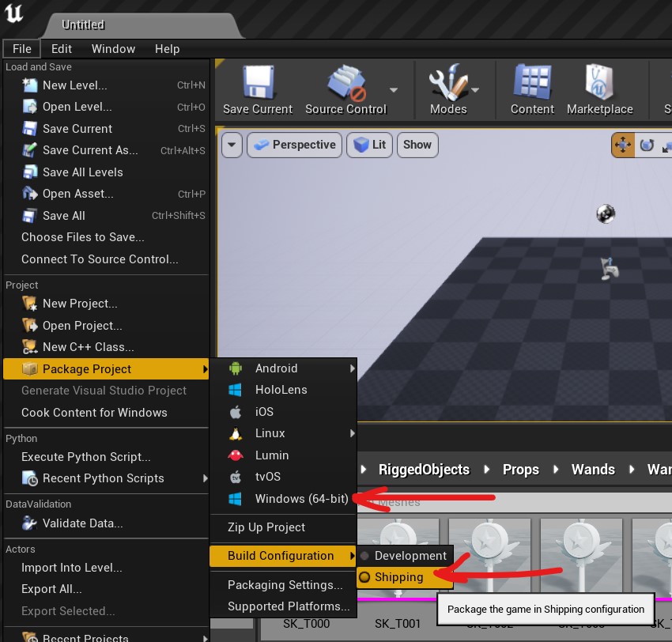
Task: Open the Help menu
Action: (x=167, y=49)
